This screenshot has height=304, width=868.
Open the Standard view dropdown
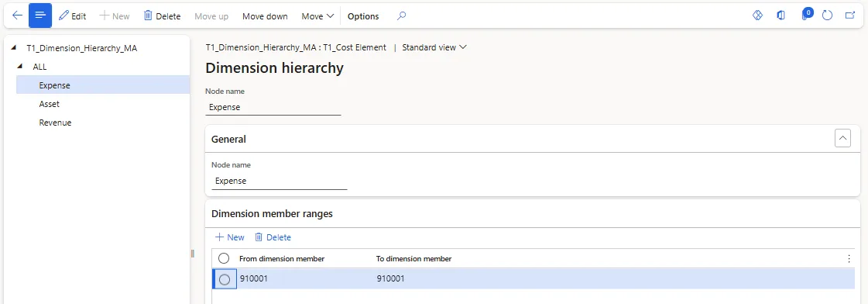pos(434,47)
